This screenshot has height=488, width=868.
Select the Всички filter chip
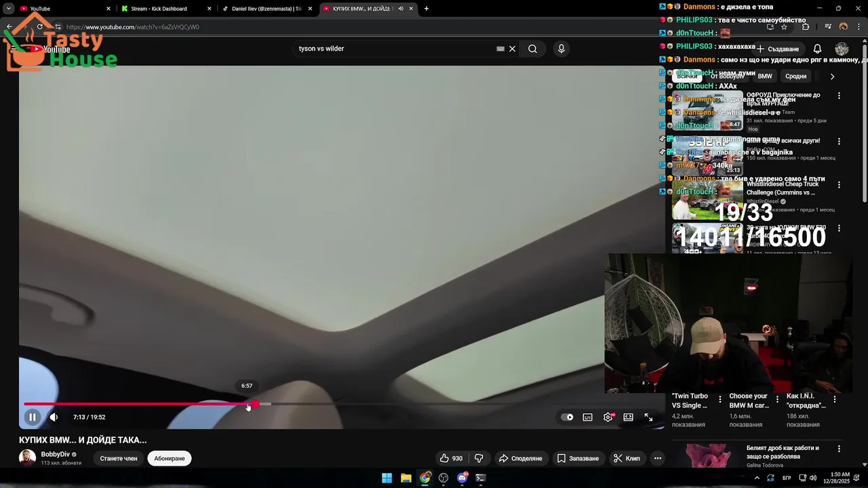point(687,77)
